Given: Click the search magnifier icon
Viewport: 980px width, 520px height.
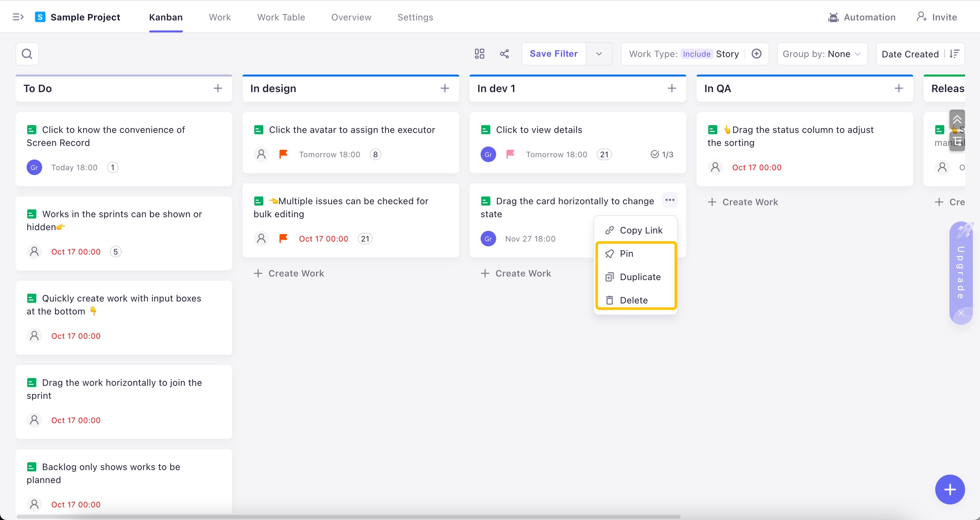Looking at the screenshot, I should pyautogui.click(x=27, y=54).
